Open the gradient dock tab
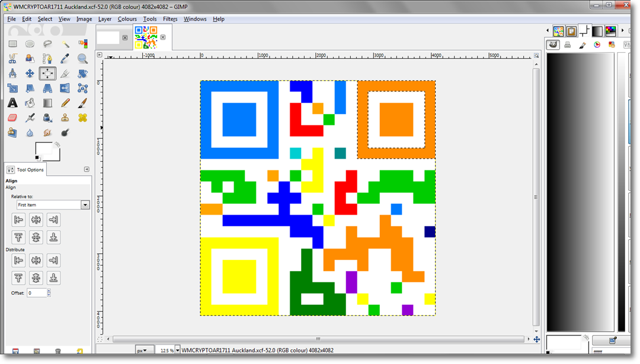 point(597,31)
